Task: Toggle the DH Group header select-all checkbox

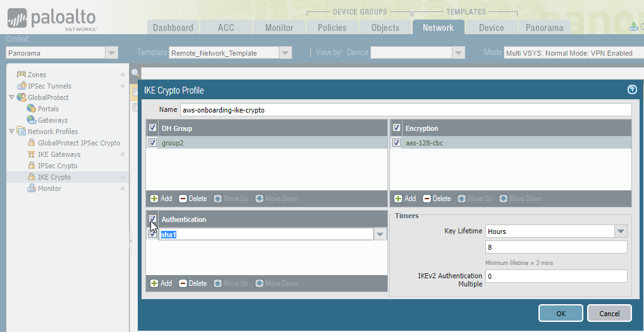Action: [x=152, y=128]
